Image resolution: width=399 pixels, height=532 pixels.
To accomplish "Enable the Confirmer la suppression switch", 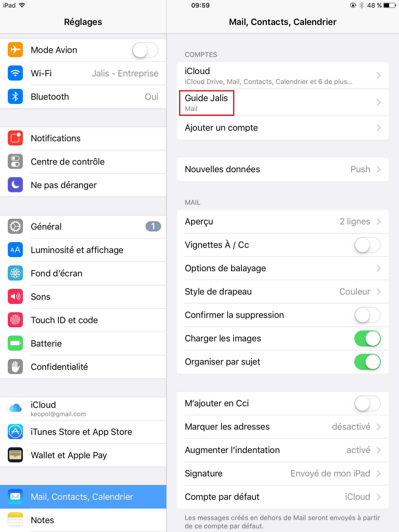I will point(368,315).
